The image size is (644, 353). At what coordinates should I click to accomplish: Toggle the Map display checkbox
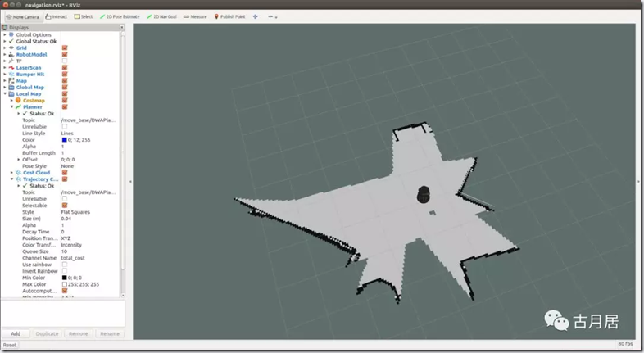tap(65, 80)
